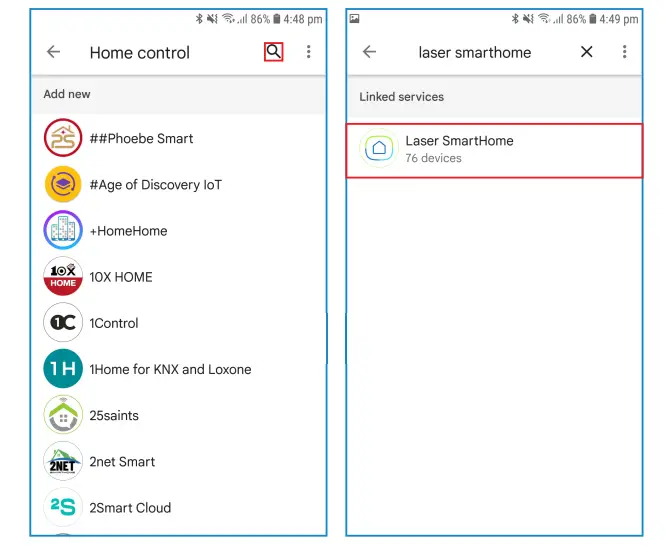Tap the Laser SmartHome house icon
Viewport: 665px width, 559px height.
point(379,148)
